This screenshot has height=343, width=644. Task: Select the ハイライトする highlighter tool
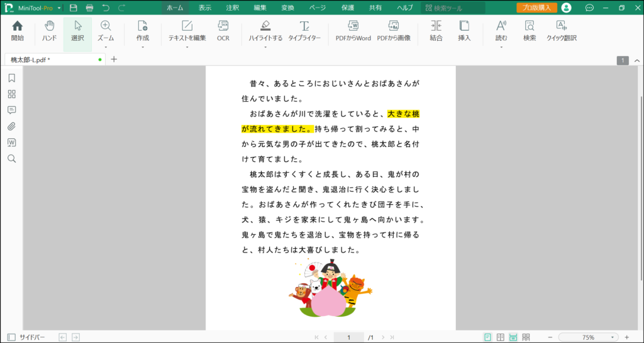265,31
